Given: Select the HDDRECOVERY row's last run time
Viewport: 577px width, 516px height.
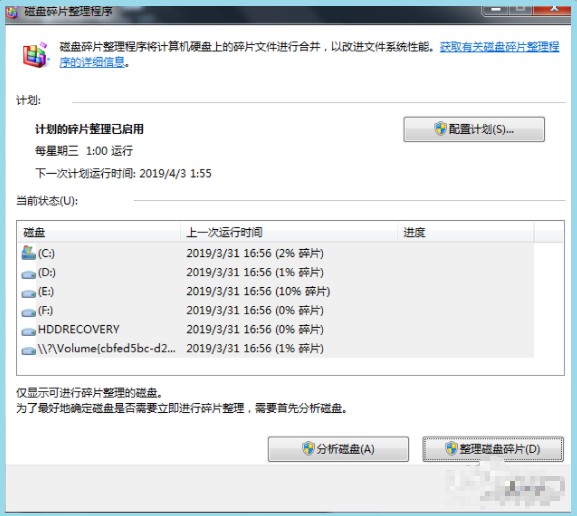Looking at the screenshot, I should [255, 329].
